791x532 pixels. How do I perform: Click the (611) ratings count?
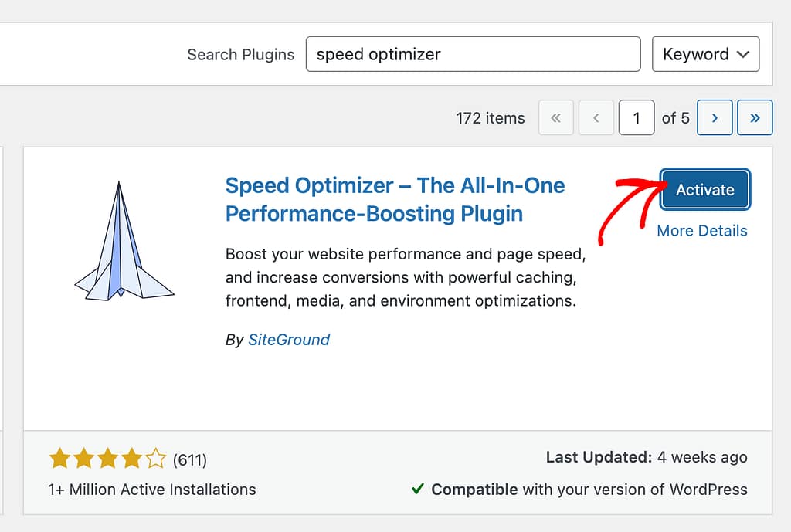[x=190, y=460]
